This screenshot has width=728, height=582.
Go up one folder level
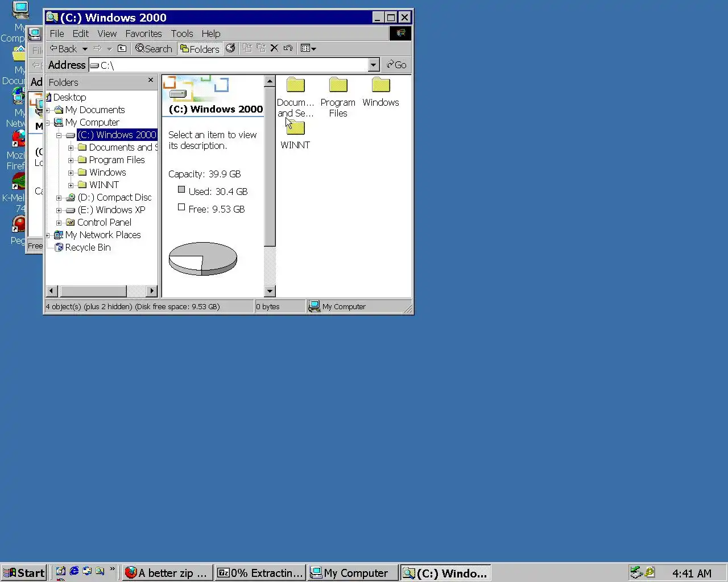click(x=122, y=48)
